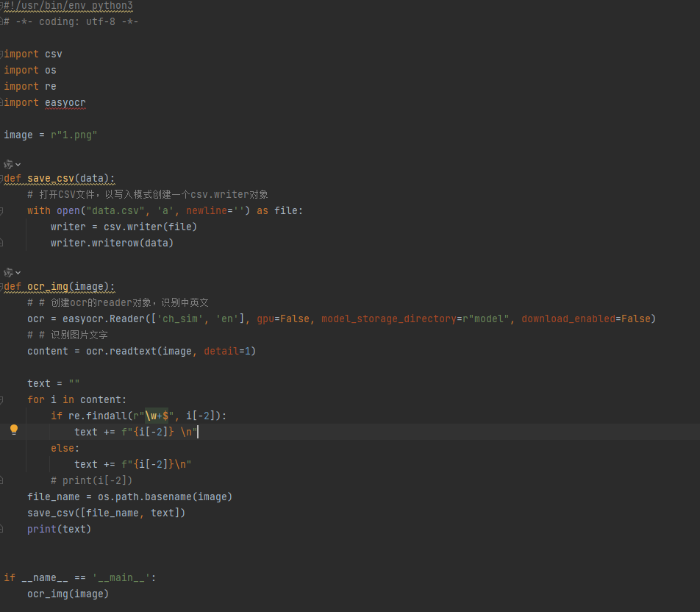The width and height of the screenshot is (700, 612).
Task: Click the writer.writerow(data) statement
Action: coord(112,243)
